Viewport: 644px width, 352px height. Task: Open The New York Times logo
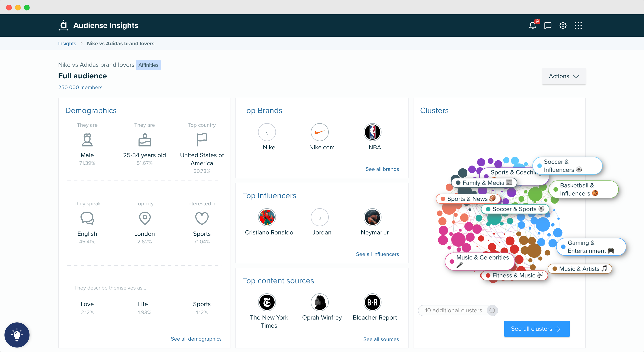click(x=267, y=303)
